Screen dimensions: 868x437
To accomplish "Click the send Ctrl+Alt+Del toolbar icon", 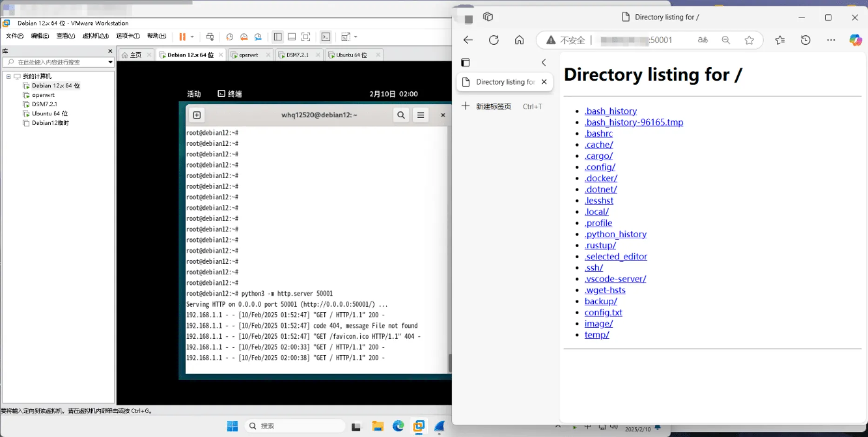I will coord(210,37).
